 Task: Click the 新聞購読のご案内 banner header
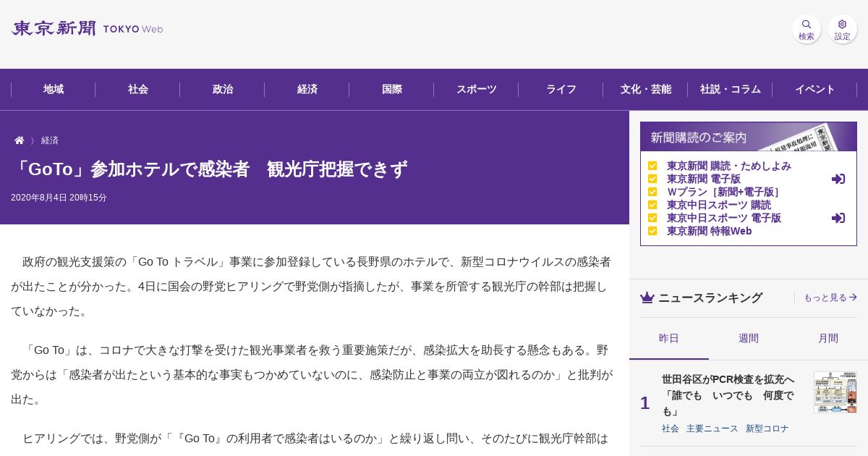tap(749, 137)
